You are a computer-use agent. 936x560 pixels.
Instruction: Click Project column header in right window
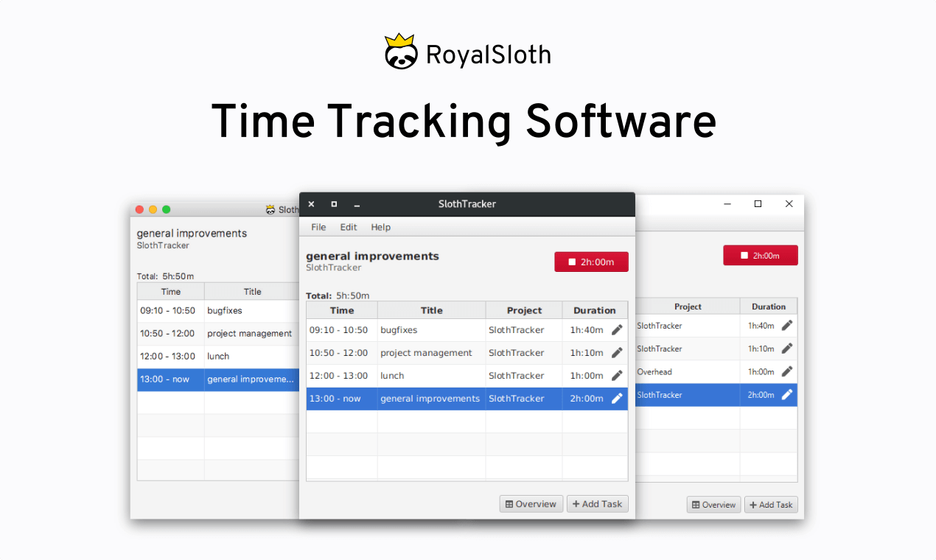point(688,307)
